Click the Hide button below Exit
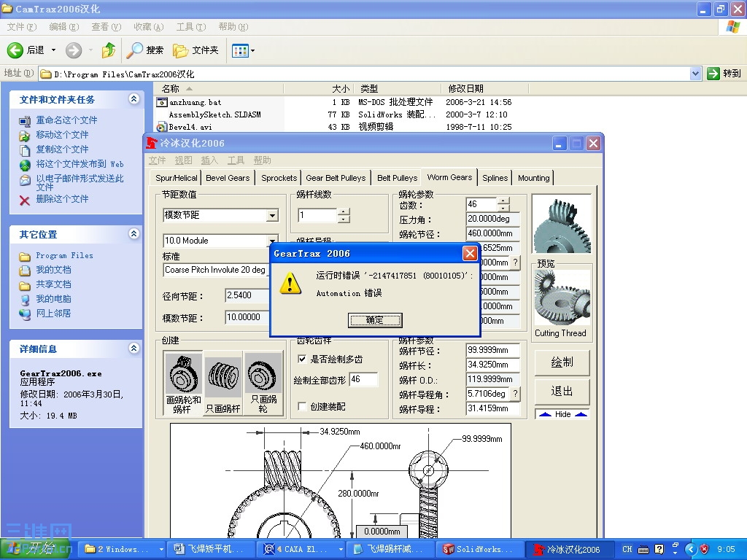The image size is (747, 560). (x=562, y=414)
